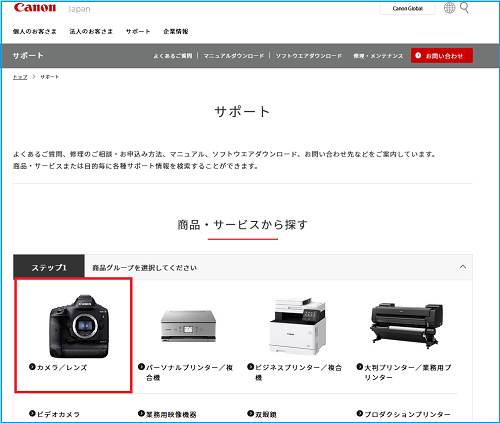Open 個人のお客さま menu
This screenshot has height=423, width=500.
coord(35,31)
